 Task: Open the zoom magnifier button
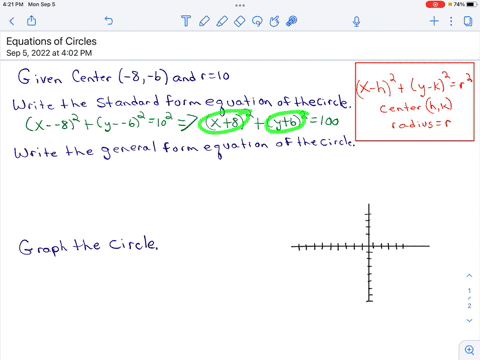point(470,350)
